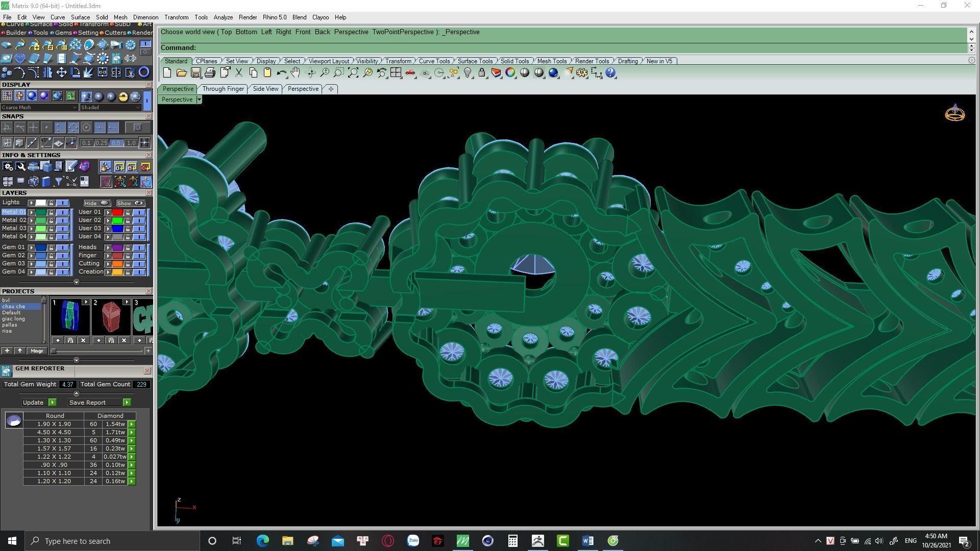Click the Open folder icon
The width and height of the screenshot is (980, 551).
[181, 73]
